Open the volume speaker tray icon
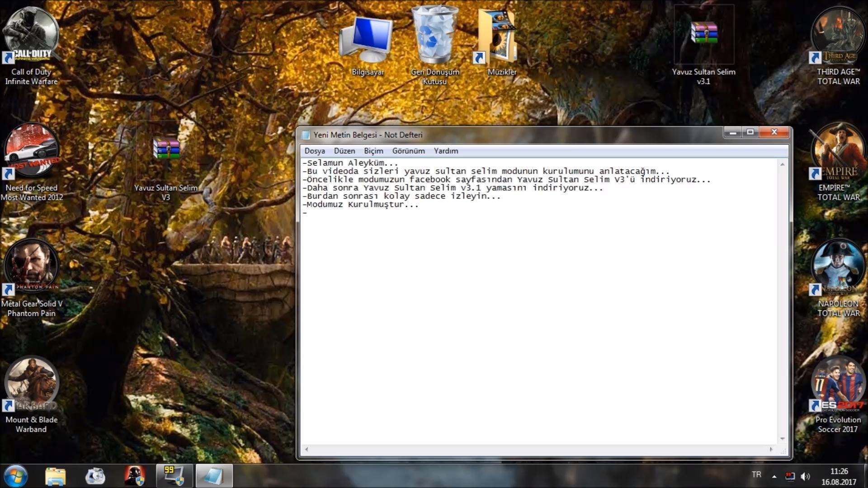The height and width of the screenshot is (488, 868). 805,476
